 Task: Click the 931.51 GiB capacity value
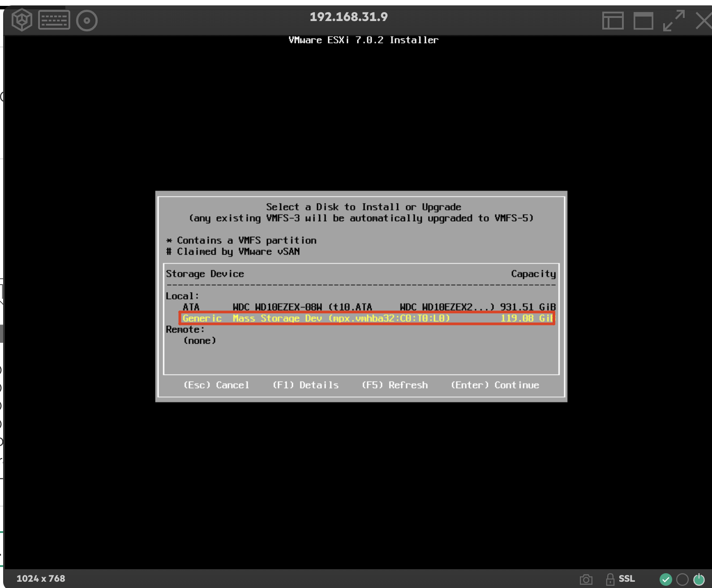pyautogui.click(x=528, y=307)
